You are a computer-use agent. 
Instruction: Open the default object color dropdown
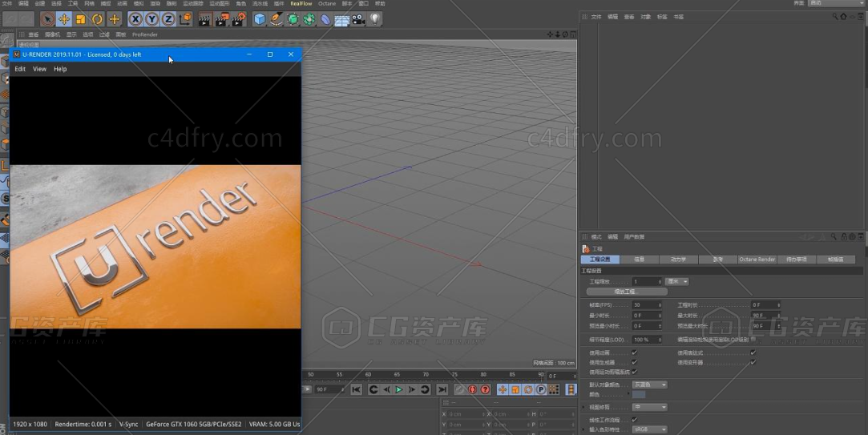click(649, 385)
